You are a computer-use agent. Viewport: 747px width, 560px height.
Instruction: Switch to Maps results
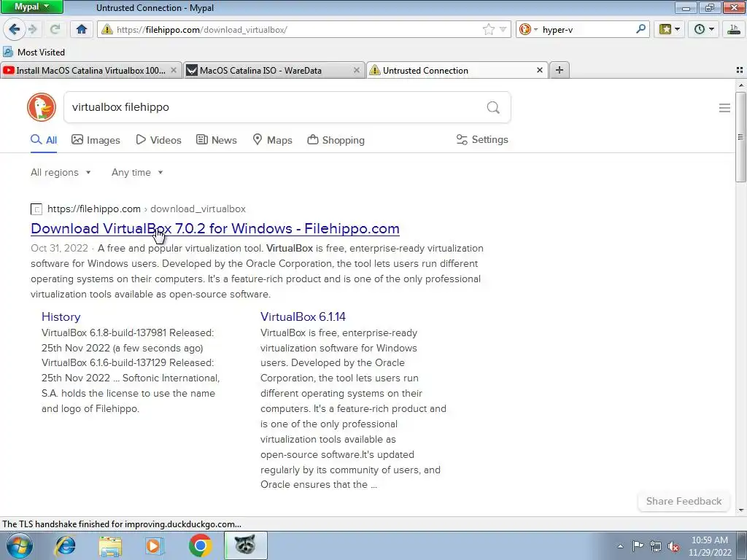(x=273, y=140)
